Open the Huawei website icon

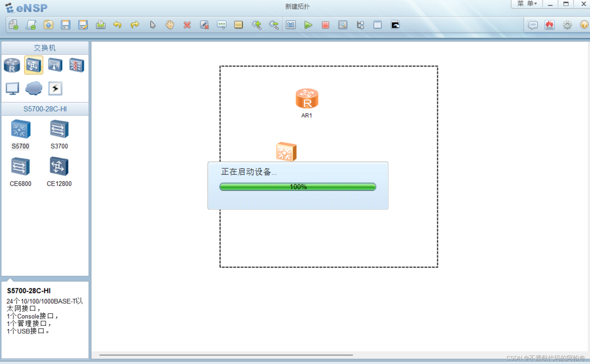550,25
